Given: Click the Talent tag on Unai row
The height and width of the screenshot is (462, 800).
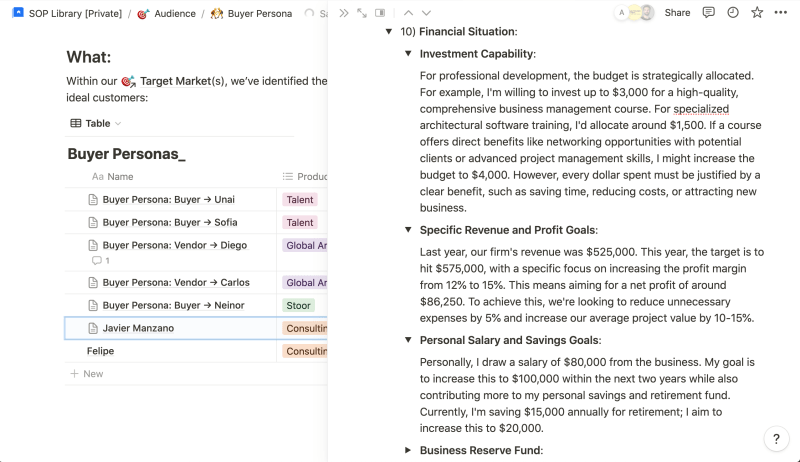Looking at the screenshot, I should click(299, 200).
